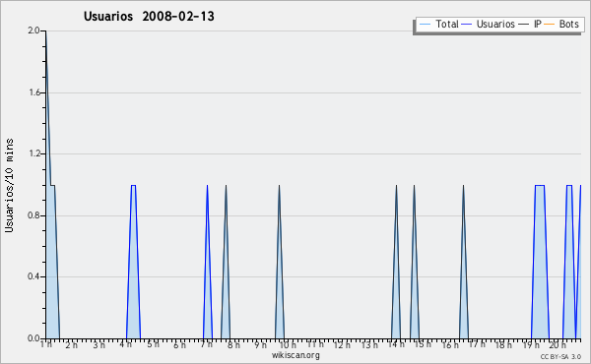Click the 2.0 y-axis value
This screenshot has width=591, height=364.
pos(33,30)
